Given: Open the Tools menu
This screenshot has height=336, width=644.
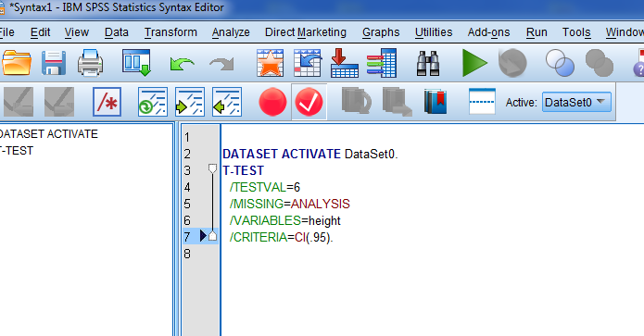Looking at the screenshot, I should (x=576, y=32).
